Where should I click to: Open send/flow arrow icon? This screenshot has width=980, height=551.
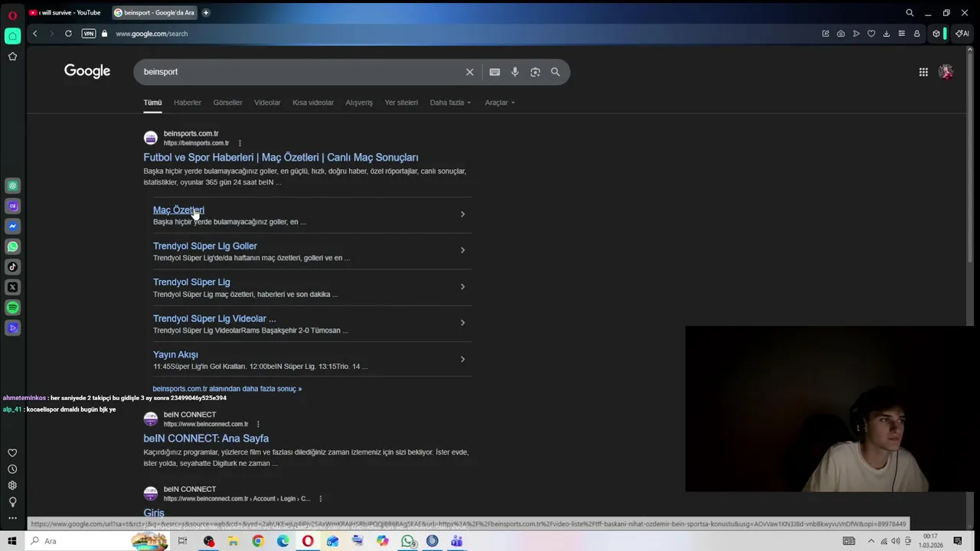856,34
